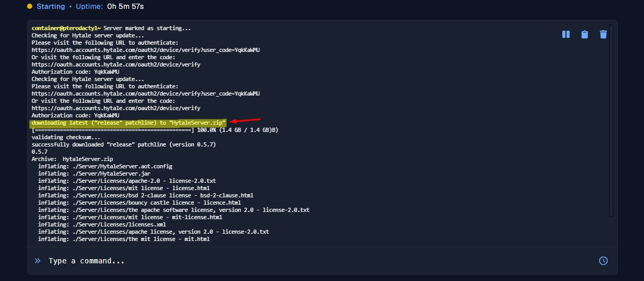Click 'the apache software license, version 2.0' line
Viewport: 644px width, 281px height.
[x=174, y=210]
